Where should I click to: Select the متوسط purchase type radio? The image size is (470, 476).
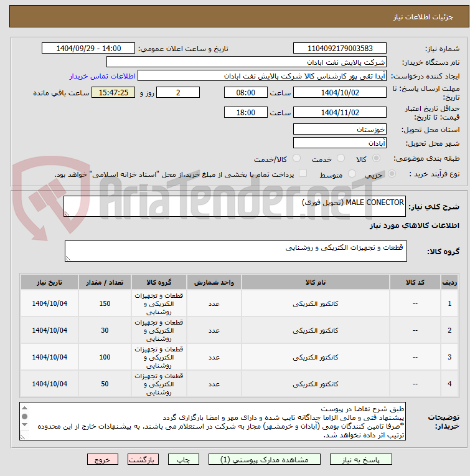352,174
